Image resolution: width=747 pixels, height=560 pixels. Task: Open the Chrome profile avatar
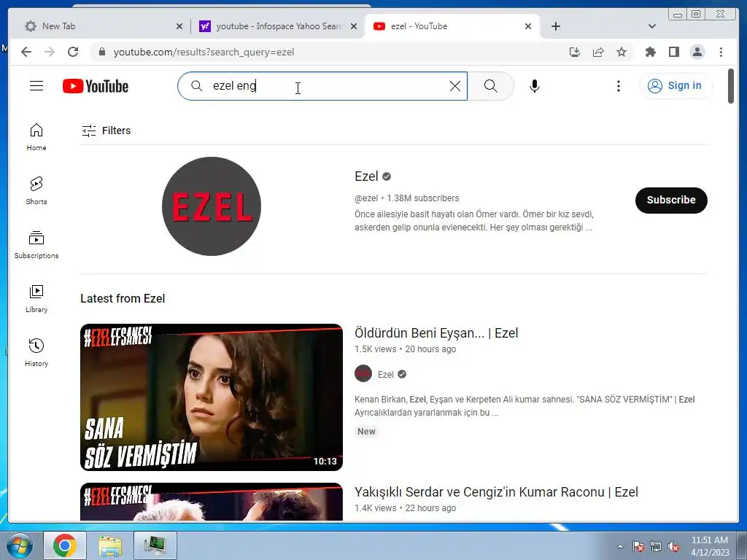(697, 52)
